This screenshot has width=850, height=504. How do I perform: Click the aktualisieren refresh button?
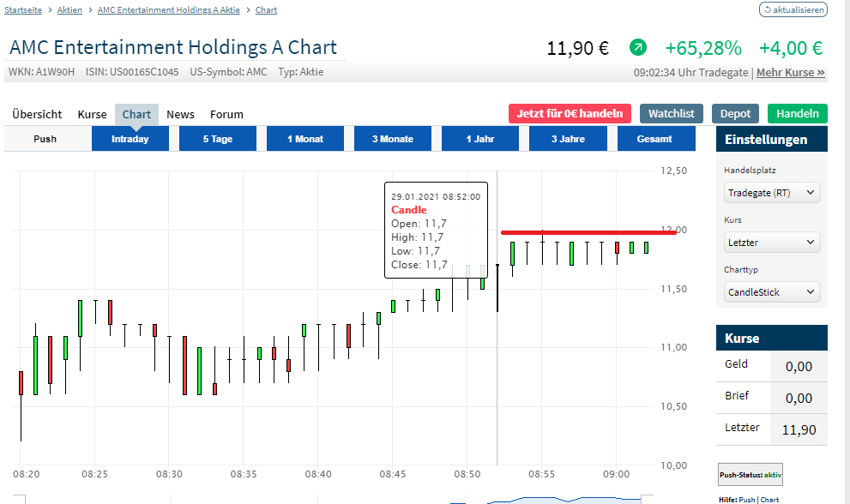(793, 10)
